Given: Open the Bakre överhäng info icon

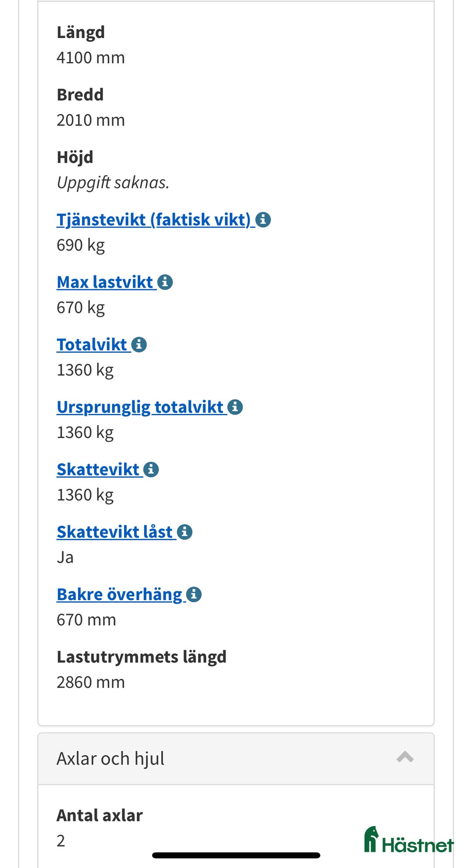Looking at the screenshot, I should click(194, 594).
